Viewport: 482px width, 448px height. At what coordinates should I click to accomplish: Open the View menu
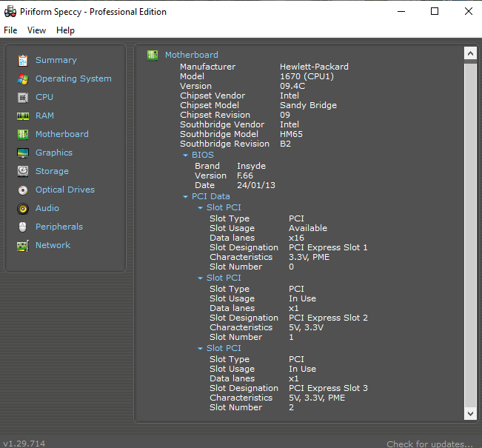tap(36, 30)
